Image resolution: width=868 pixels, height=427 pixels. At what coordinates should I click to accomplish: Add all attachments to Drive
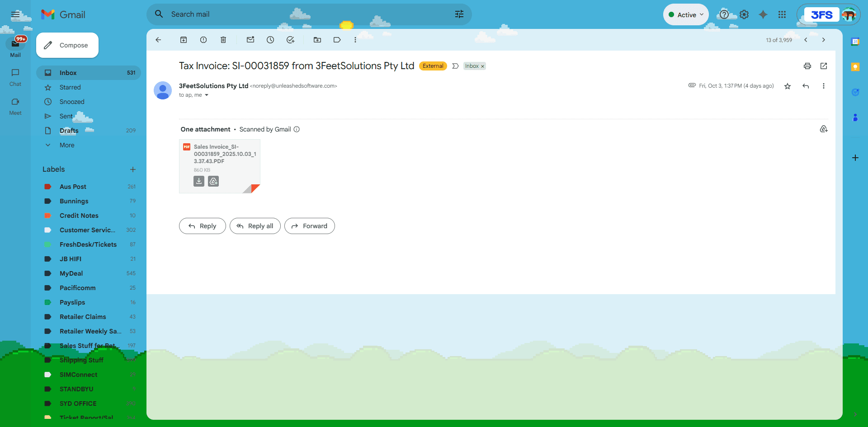824,129
